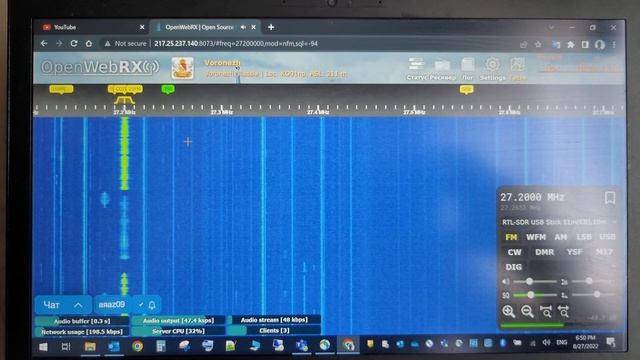
Task: Open a new browser tab
Action: point(271,27)
